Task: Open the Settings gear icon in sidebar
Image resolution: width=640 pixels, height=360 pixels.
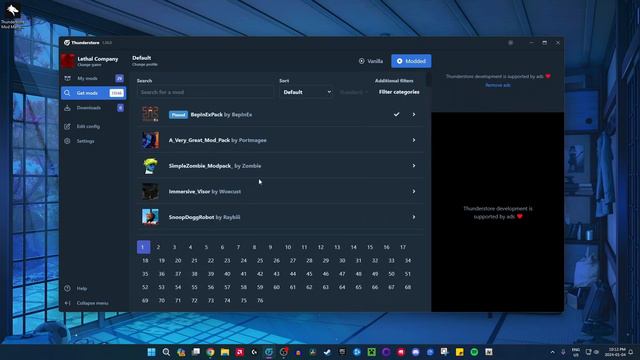Action: [x=67, y=141]
